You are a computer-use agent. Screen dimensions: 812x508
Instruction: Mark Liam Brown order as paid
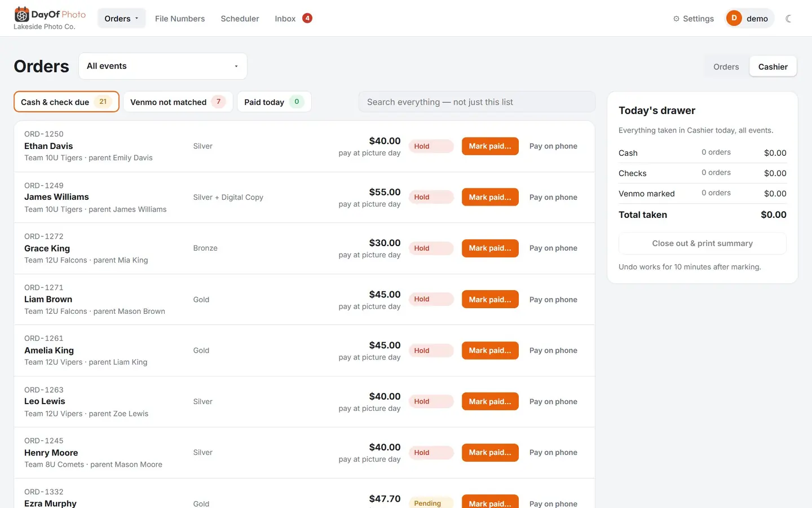click(490, 299)
